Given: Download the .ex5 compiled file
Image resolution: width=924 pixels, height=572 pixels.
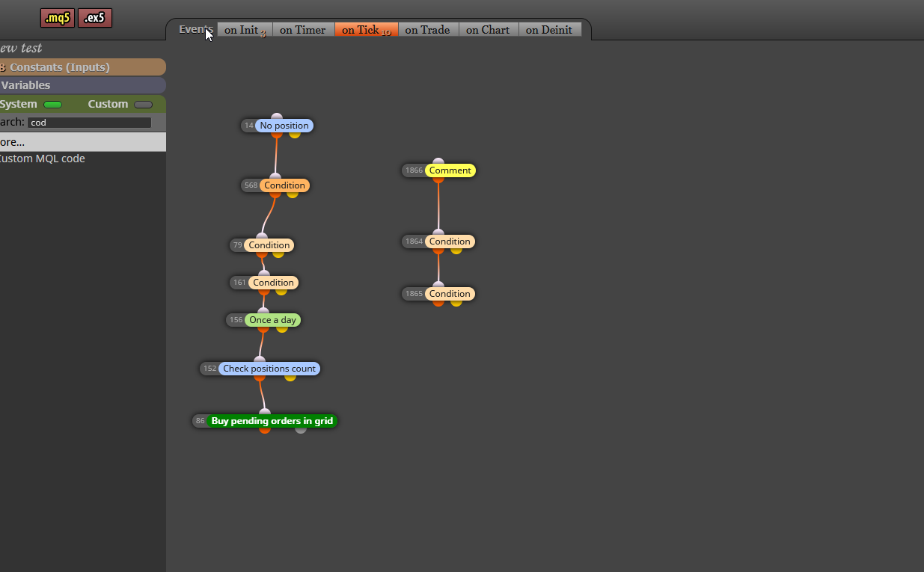Looking at the screenshot, I should (95, 18).
